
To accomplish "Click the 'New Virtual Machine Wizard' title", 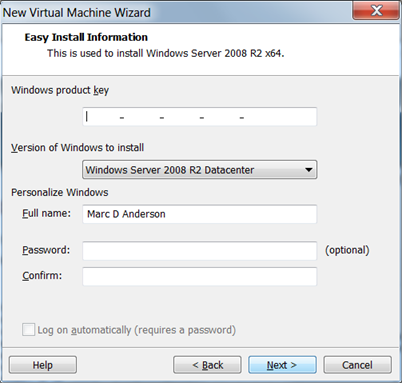I will pyautogui.click(x=77, y=13).
